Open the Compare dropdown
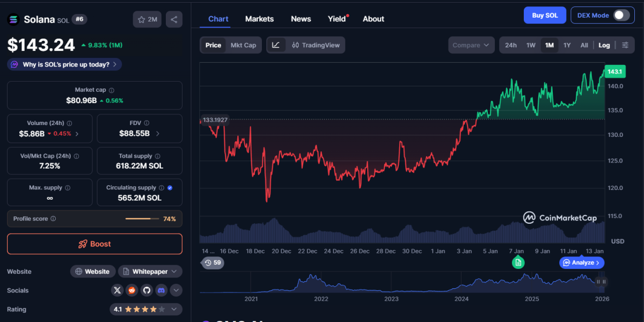The height and width of the screenshot is (322, 644). click(x=472, y=45)
